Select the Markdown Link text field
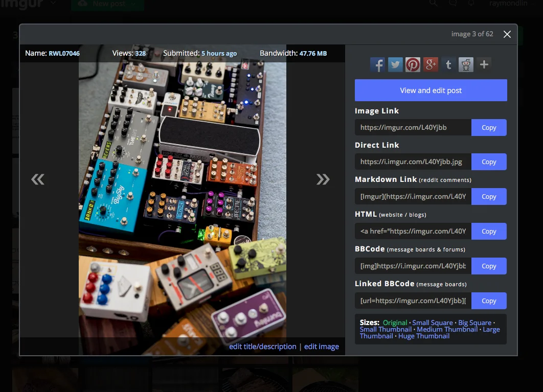This screenshot has height=392, width=543. (413, 196)
